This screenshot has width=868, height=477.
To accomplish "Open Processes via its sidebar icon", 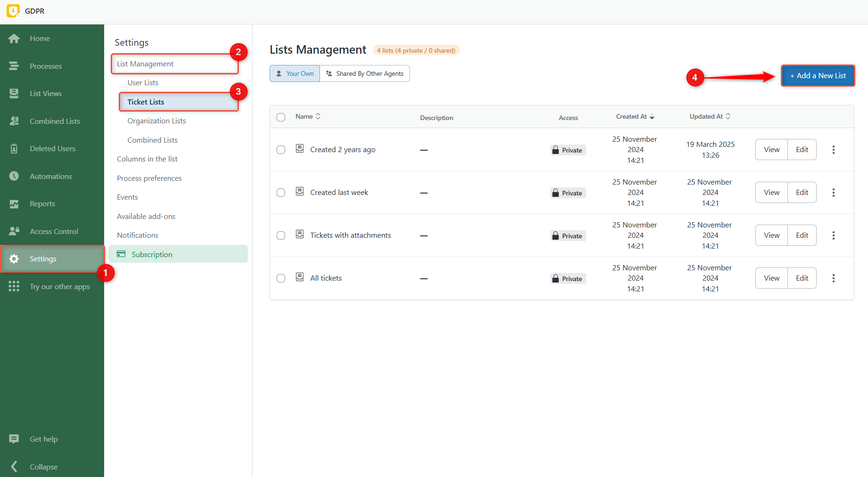I will coord(14,66).
